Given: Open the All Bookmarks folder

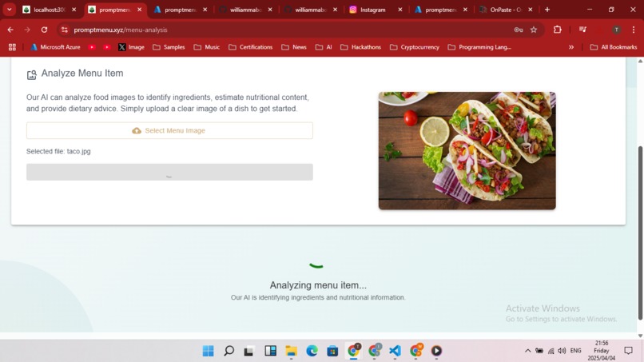Looking at the screenshot, I should [614, 47].
